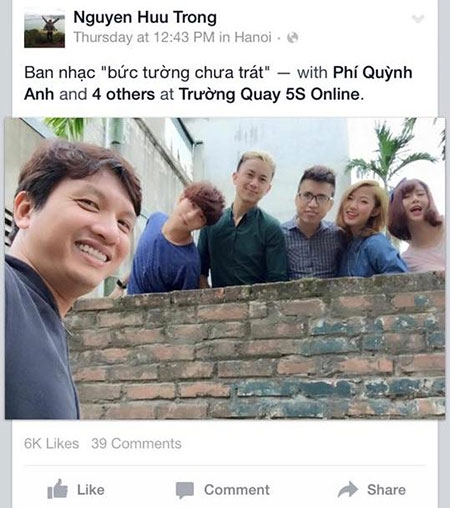Screen dimensions: 450x508
Task: Open the Thursday at 12:43 PM timestamp
Action: [144, 37]
